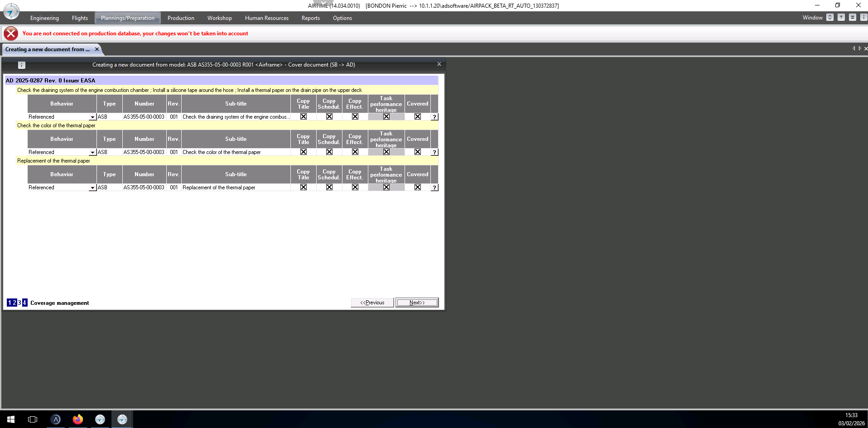
Task: Click the info 'i' icon at the menu bar's right end
Action: click(863, 18)
